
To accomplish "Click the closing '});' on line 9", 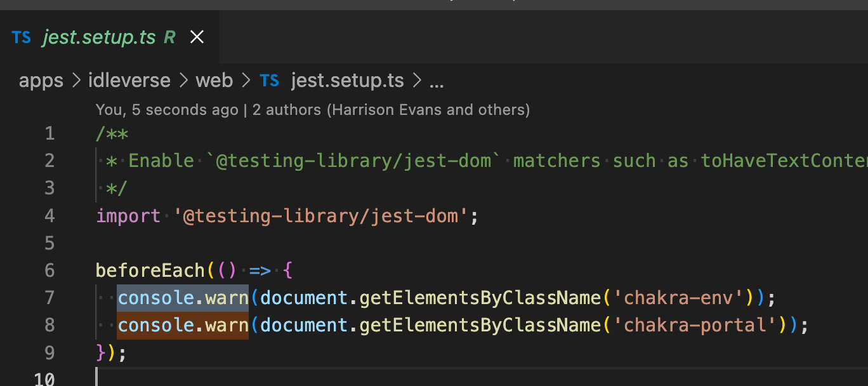I will pos(112,352).
